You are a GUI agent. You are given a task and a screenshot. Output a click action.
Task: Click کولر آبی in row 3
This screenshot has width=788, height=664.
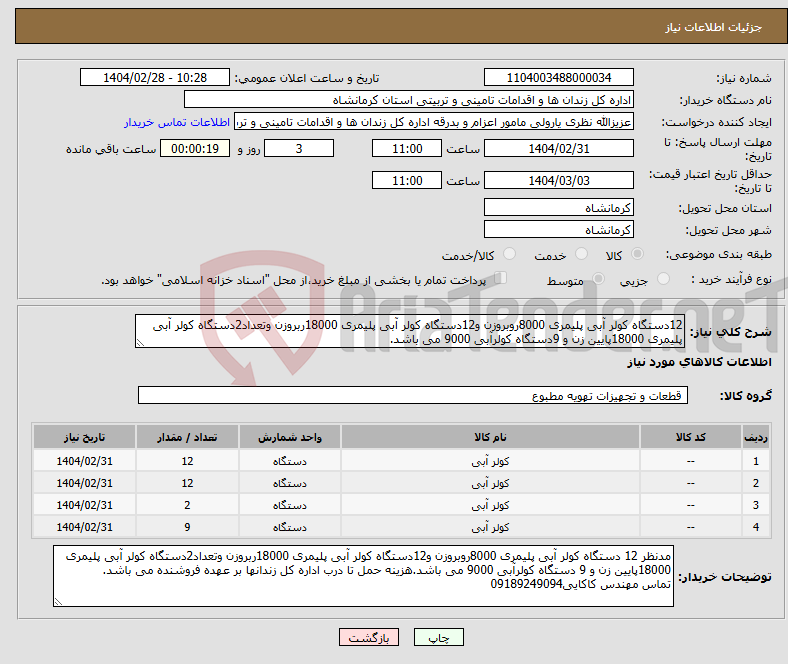tap(490, 505)
